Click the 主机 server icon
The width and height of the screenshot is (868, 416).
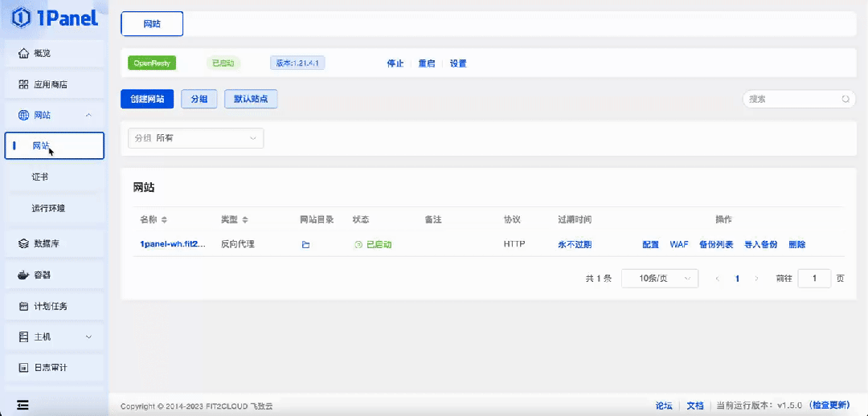tap(23, 336)
